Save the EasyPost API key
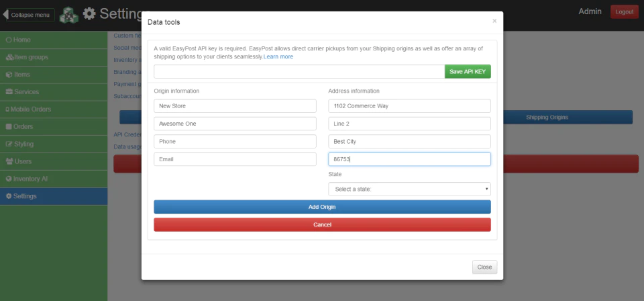 468,71
